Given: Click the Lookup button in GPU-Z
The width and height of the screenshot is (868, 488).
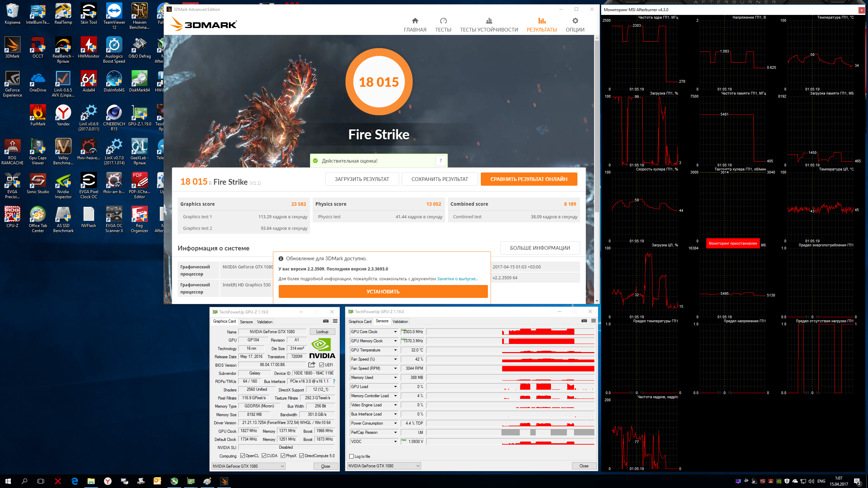Looking at the screenshot, I should click(x=322, y=332).
